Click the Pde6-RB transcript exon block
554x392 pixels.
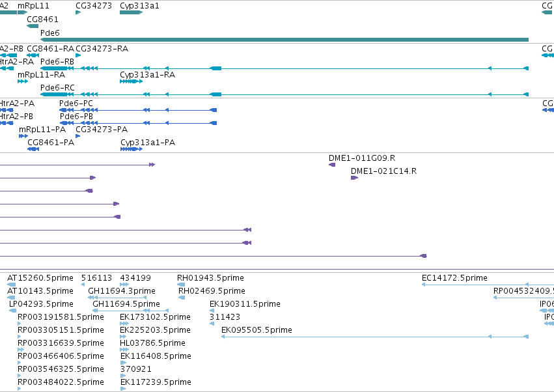pyautogui.click(x=53, y=68)
